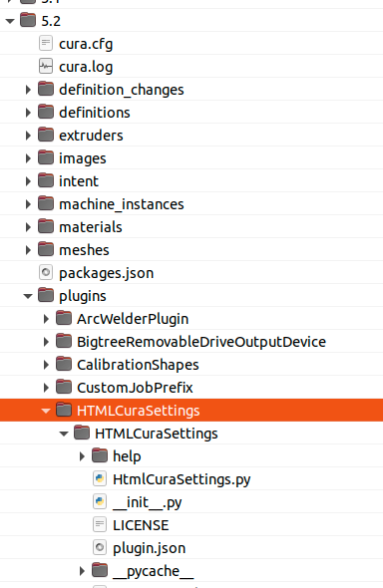Screen dimensions: 383x588
Task: Select cura.log file name
Action: point(86,67)
